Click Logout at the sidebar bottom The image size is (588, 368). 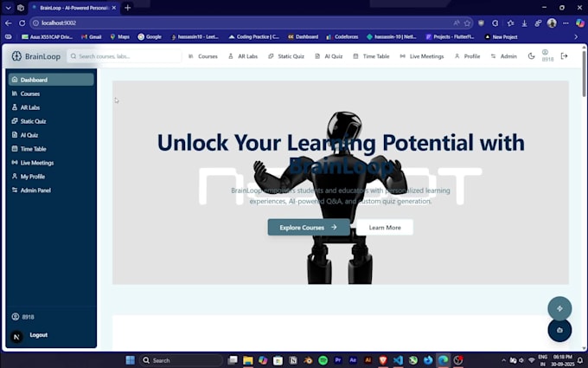click(39, 335)
